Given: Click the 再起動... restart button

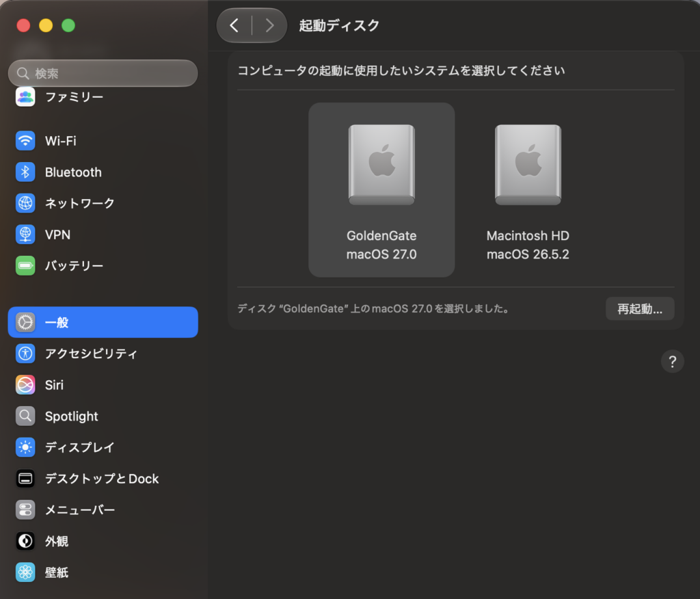Looking at the screenshot, I should point(640,308).
